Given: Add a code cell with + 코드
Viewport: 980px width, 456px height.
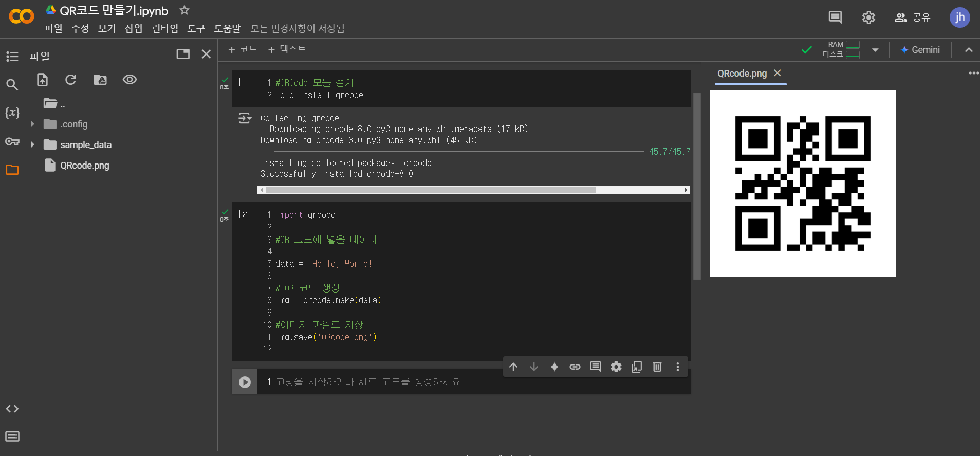Looking at the screenshot, I should [243, 49].
